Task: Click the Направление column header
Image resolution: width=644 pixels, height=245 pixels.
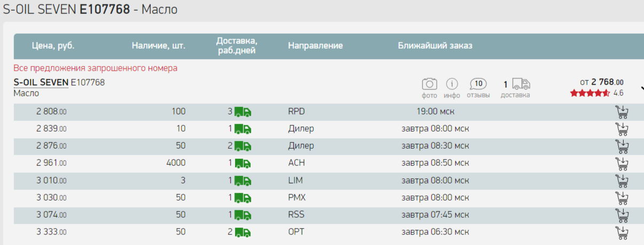Action: [x=315, y=46]
